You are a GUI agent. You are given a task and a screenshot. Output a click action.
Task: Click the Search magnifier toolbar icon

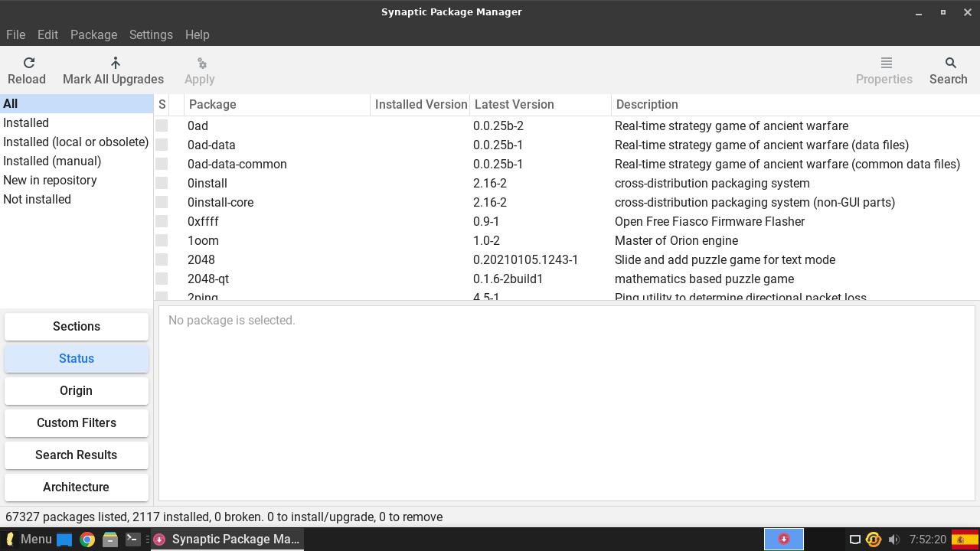(950, 63)
